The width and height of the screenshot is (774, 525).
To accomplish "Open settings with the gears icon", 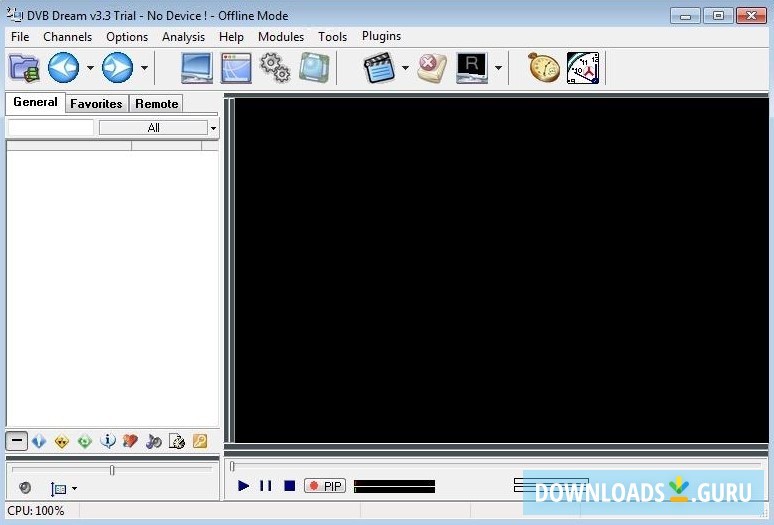I will click(x=275, y=68).
